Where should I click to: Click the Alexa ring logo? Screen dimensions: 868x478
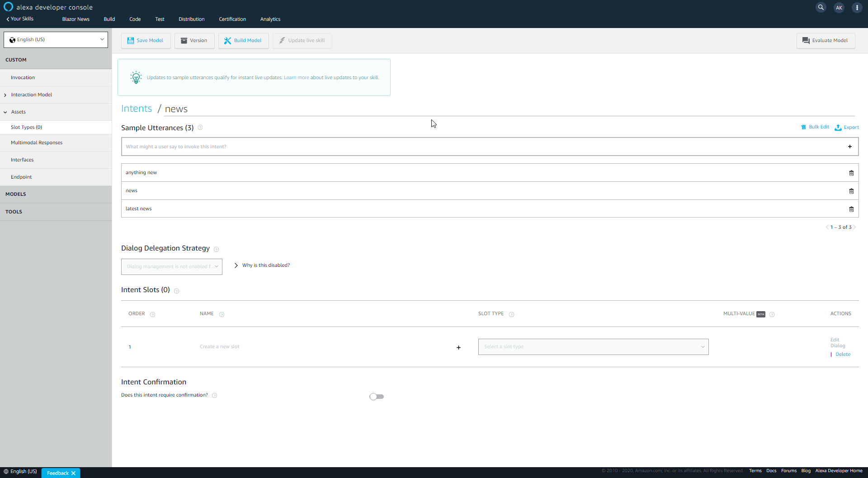8,7
